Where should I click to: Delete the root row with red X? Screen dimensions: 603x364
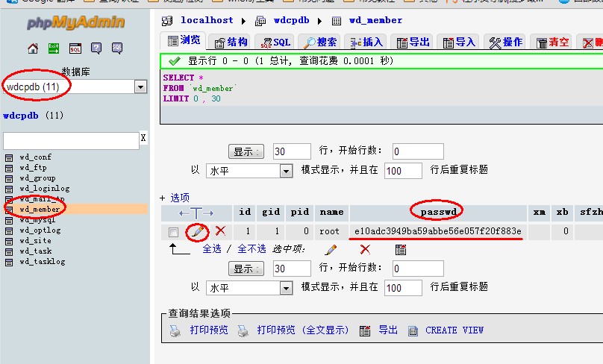tap(220, 231)
